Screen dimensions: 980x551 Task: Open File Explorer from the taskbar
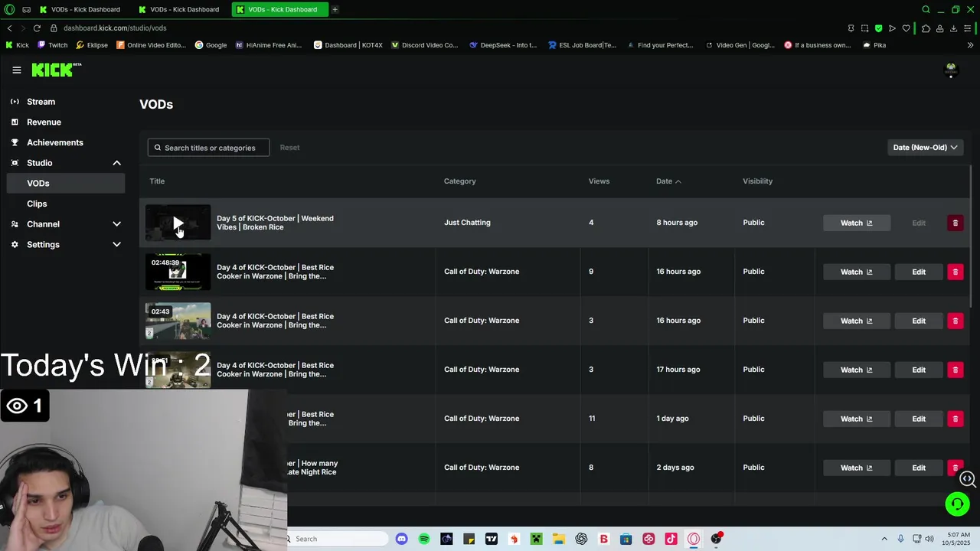(559, 539)
